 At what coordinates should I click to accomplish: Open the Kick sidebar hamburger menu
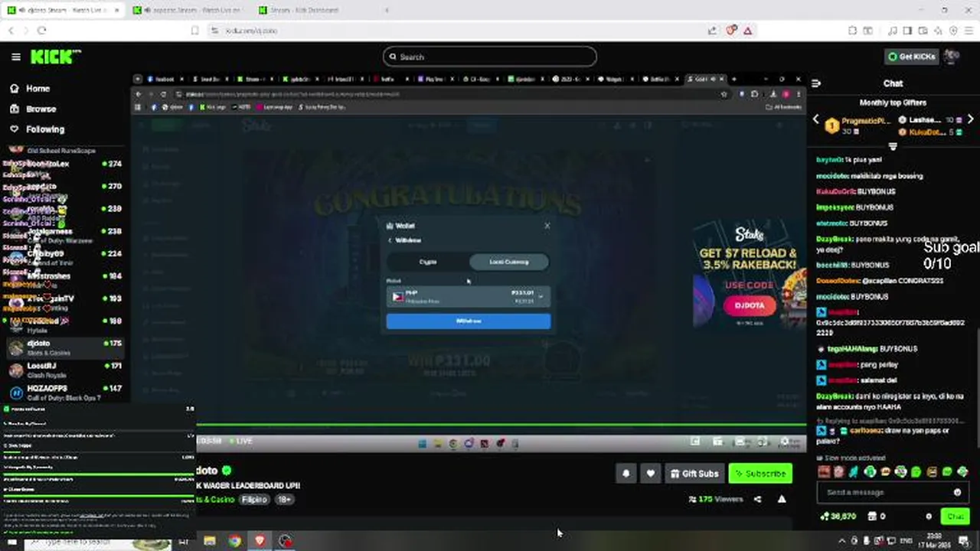(15, 57)
